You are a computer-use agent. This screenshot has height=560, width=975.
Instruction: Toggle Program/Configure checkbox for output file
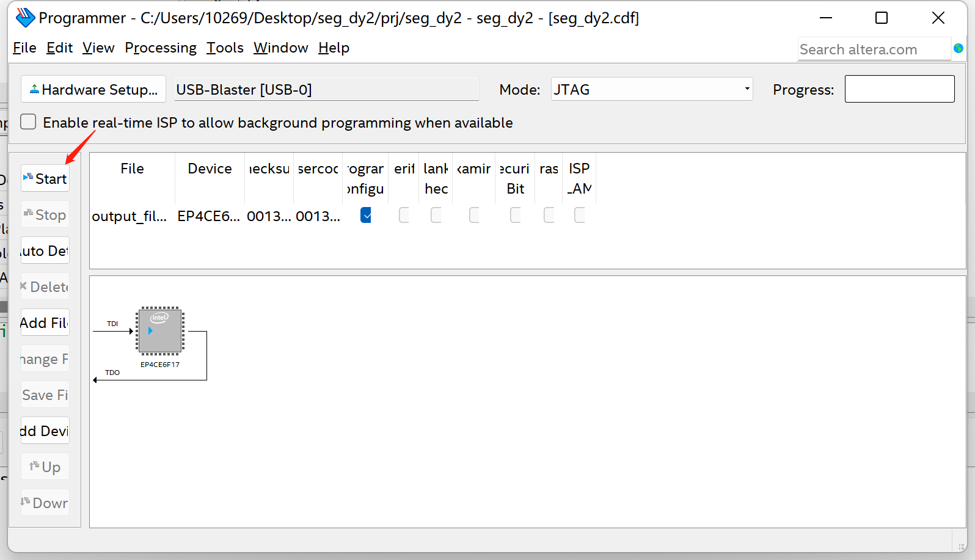(x=366, y=215)
